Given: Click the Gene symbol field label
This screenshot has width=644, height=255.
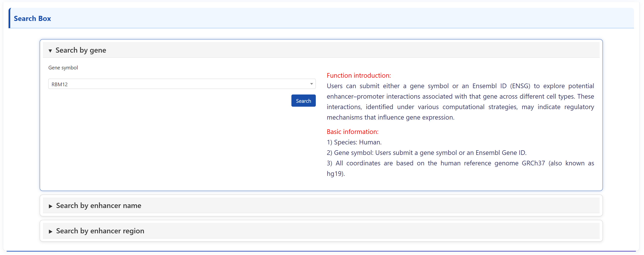Looking at the screenshot, I should [x=63, y=68].
